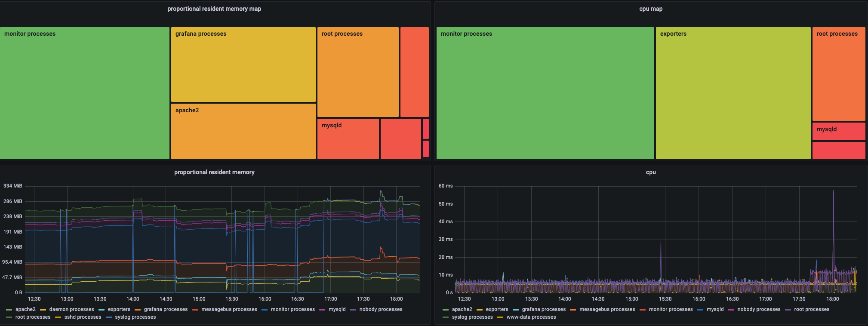The height and width of the screenshot is (326, 868).
Task: Click the 17:00 x-axis label in memory graph
Action: (x=330, y=299)
